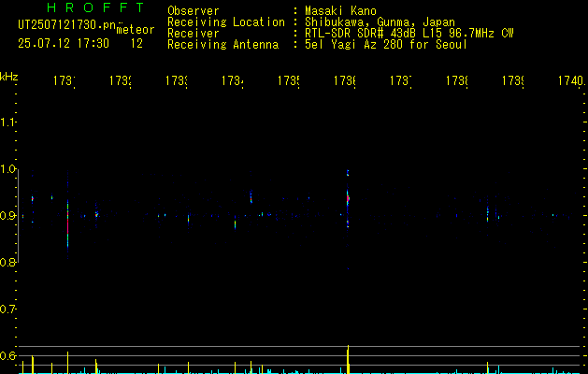This screenshot has width=588, height=374.
Task: Click the 1733 time axis marker
Action: point(177,81)
